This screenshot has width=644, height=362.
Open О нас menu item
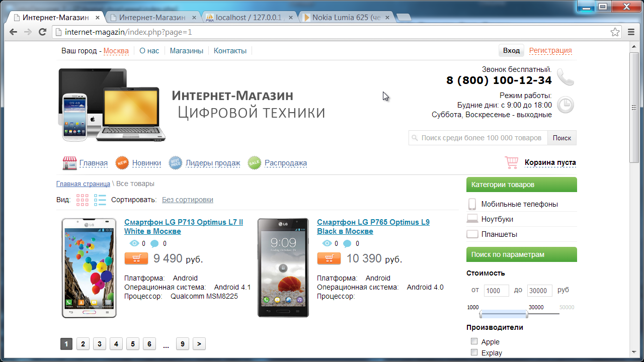(149, 51)
